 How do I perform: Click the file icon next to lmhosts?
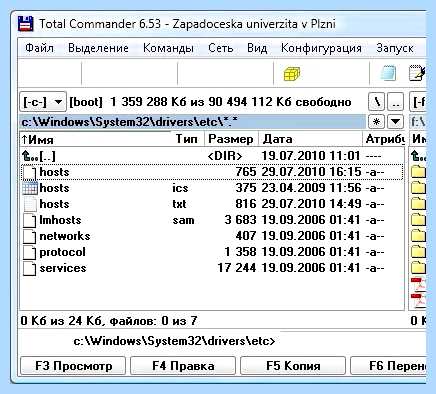30,220
